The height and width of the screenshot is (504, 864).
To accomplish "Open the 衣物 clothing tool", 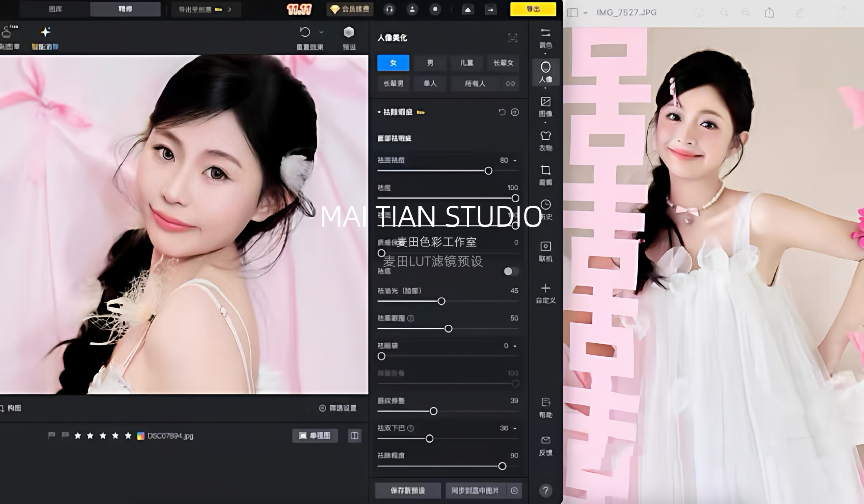I will 545,140.
